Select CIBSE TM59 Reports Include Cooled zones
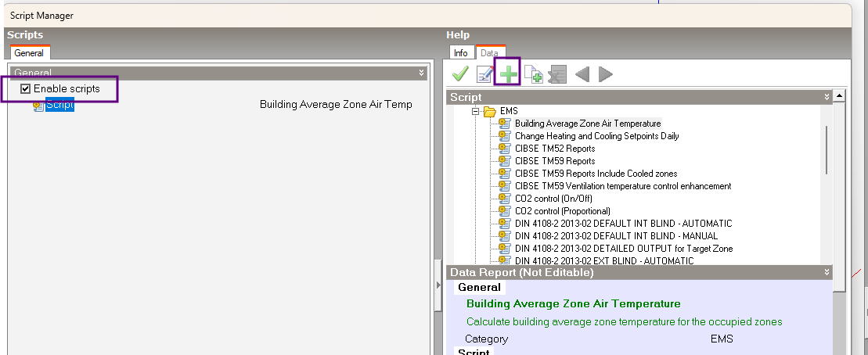The width and height of the screenshot is (868, 355). pos(596,173)
